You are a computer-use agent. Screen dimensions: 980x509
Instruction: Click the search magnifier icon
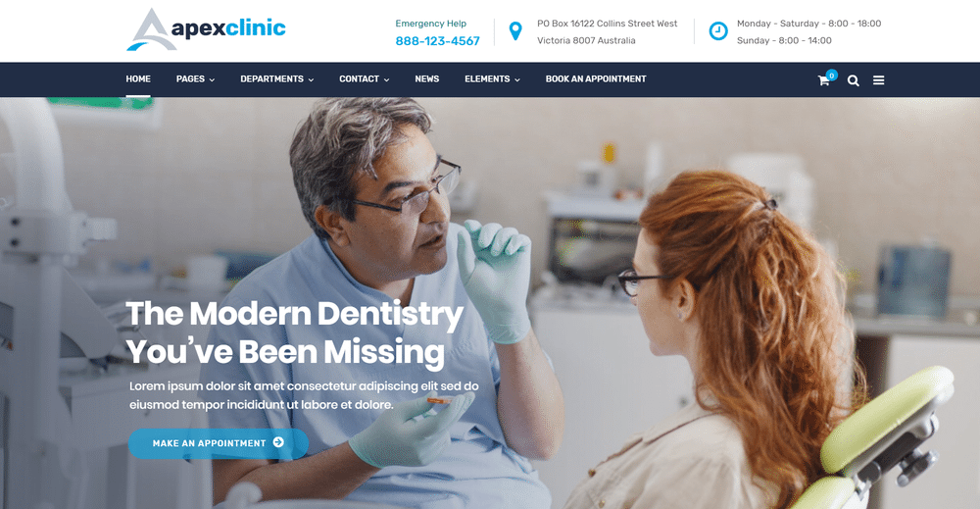854,80
